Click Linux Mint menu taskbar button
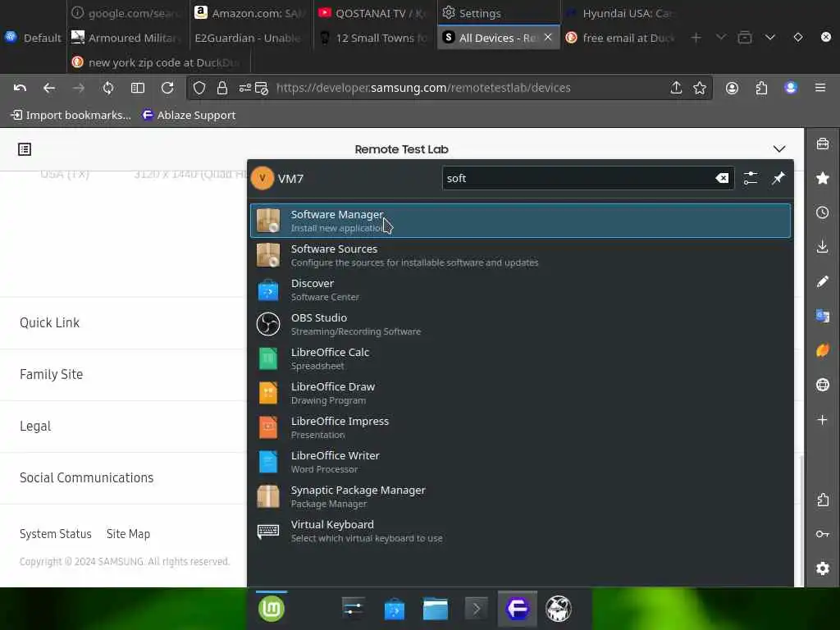This screenshot has width=840, height=630. [x=272, y=609]
